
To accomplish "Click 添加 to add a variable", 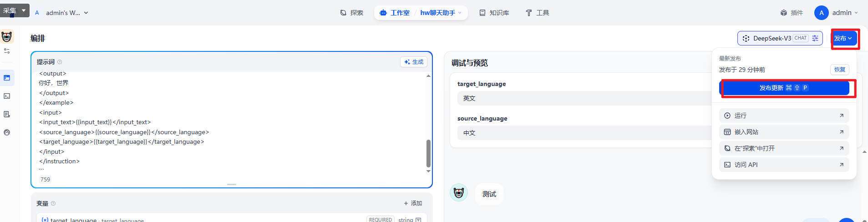I will pyautogui.click(x=413, y=203).
